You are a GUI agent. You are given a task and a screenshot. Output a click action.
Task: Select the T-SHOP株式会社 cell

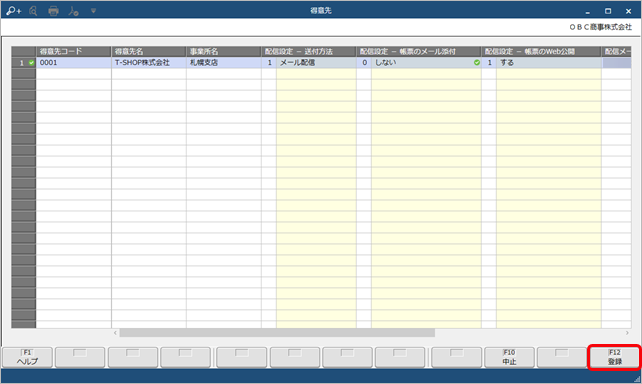(149, 63)
